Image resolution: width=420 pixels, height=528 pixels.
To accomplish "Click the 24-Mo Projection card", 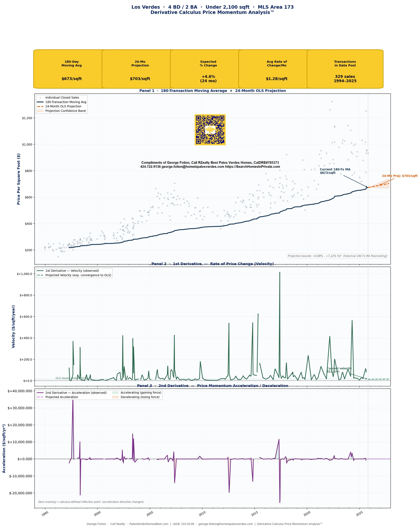I will tap(140, 69).
